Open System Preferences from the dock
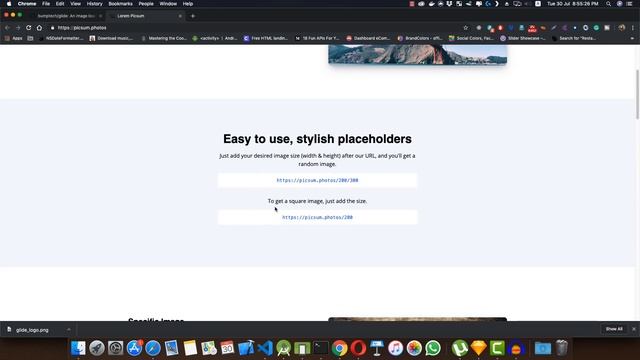The image size is (640, 360). pos(116,348)
